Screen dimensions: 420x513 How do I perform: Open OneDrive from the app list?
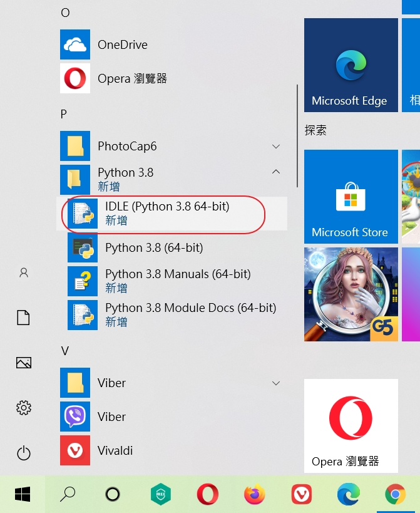coord(173,44)
